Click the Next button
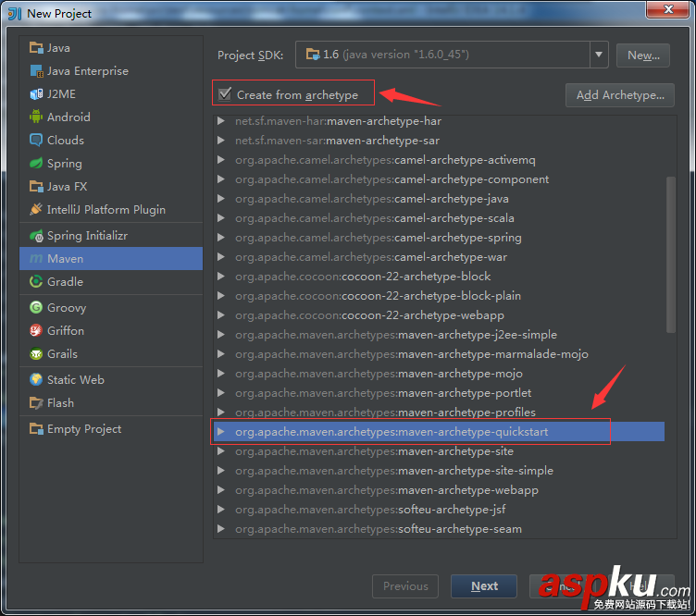Viewport: 696px width, 616px height. pos(484,586)
